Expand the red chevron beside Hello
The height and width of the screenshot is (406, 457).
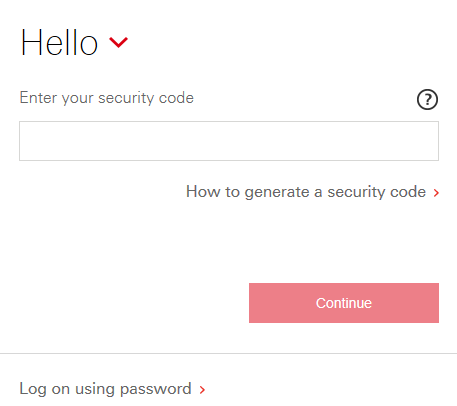pos(118,43)
